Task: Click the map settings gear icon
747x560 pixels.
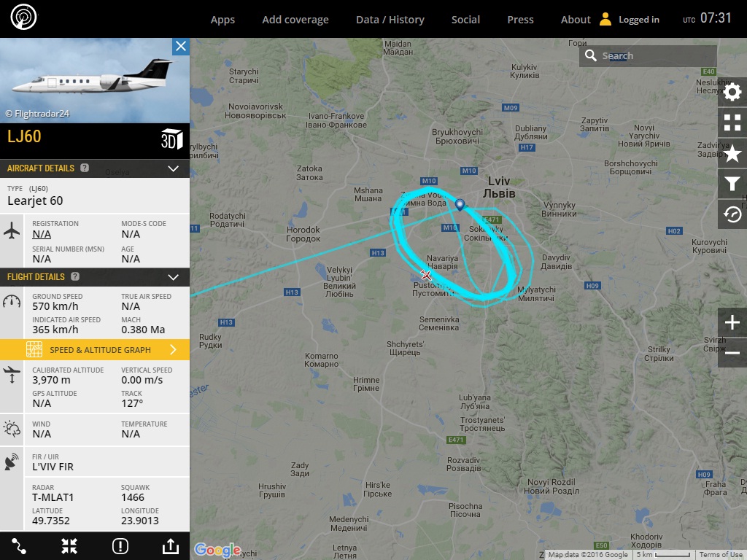Action: (x=732, y=93)
